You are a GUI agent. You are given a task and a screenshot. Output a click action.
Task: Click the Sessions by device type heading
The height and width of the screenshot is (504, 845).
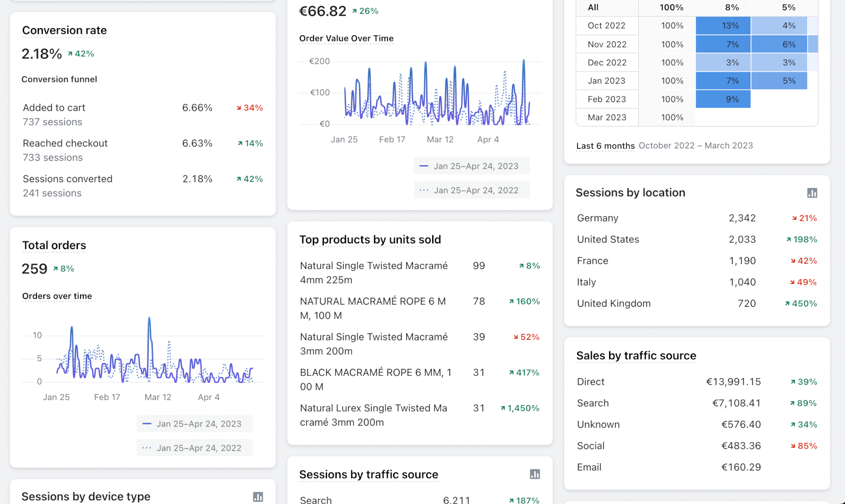coord(86,497)
